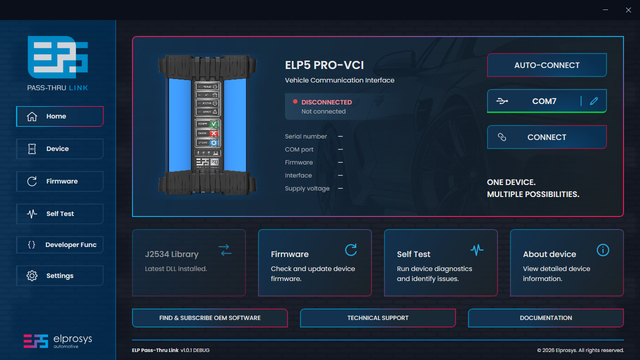Click the version text v1.0.1 DEBUG
This screenshot has width=640, height=360.
(195, 350)
